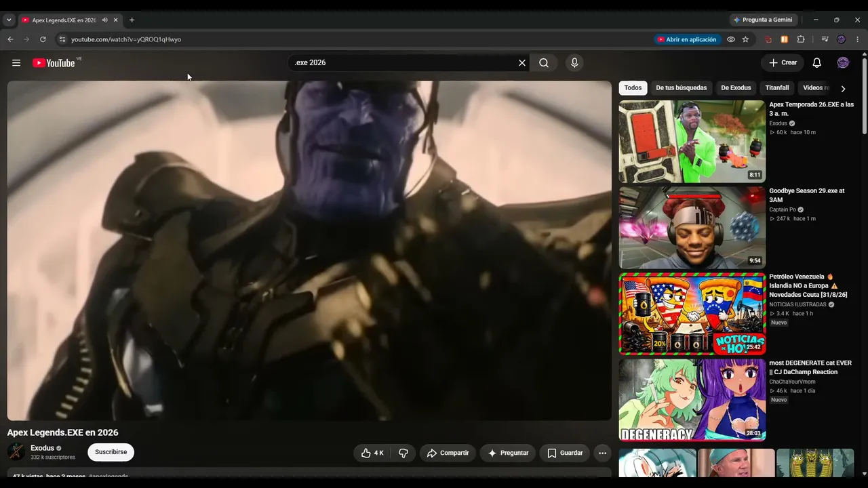Open the YouTube account avatar menu
868x488 pixels.
tap(843, 63)
